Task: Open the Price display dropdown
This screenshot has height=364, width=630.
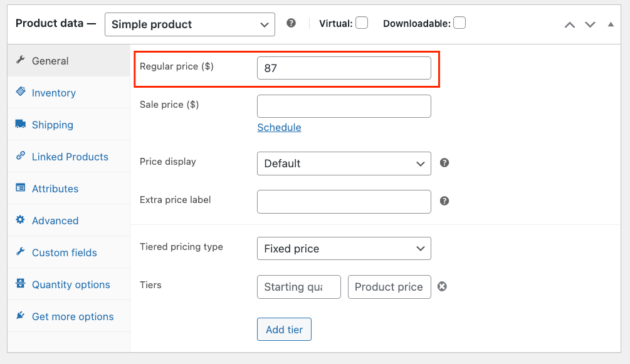Action: 344,164
